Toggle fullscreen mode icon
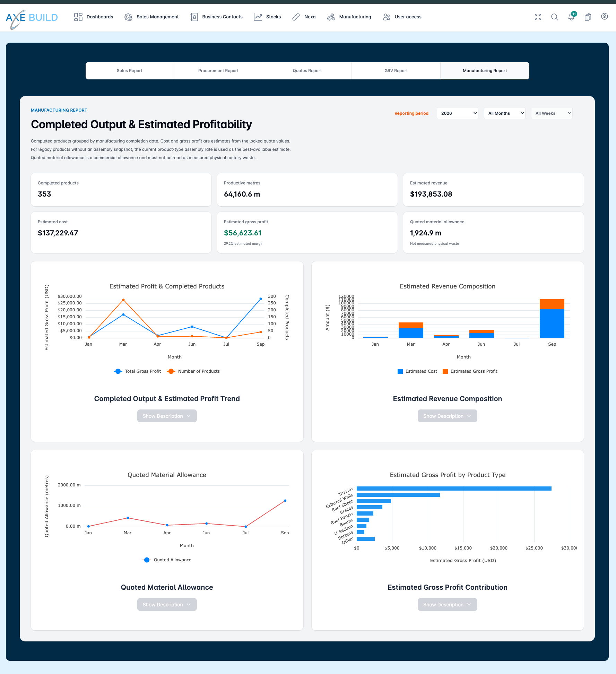Image resolution: width=616 pixels, height=674 pixels. (x=538, y=17)
